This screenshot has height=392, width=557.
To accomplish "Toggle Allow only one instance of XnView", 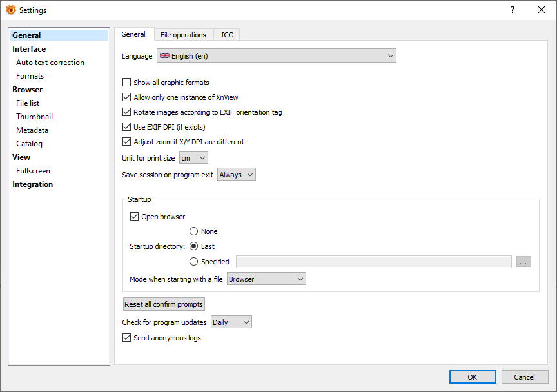I will coord(127,97).
